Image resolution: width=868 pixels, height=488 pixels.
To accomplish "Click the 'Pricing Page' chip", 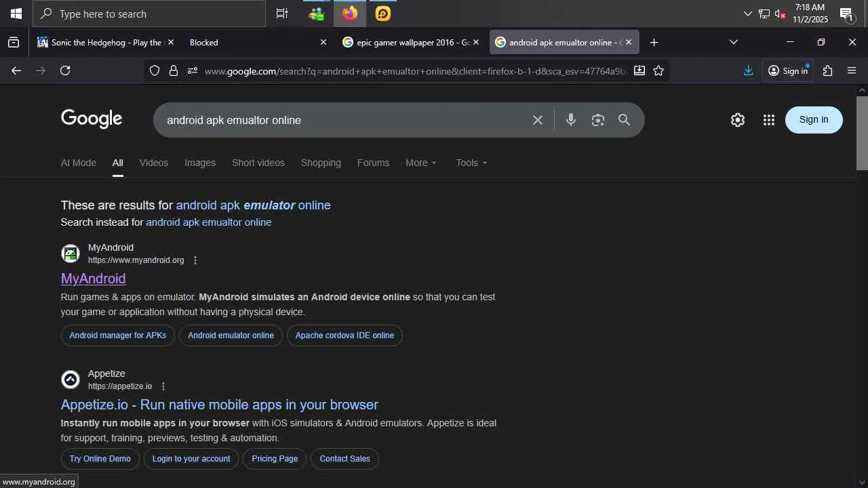I will click(275, 459).
